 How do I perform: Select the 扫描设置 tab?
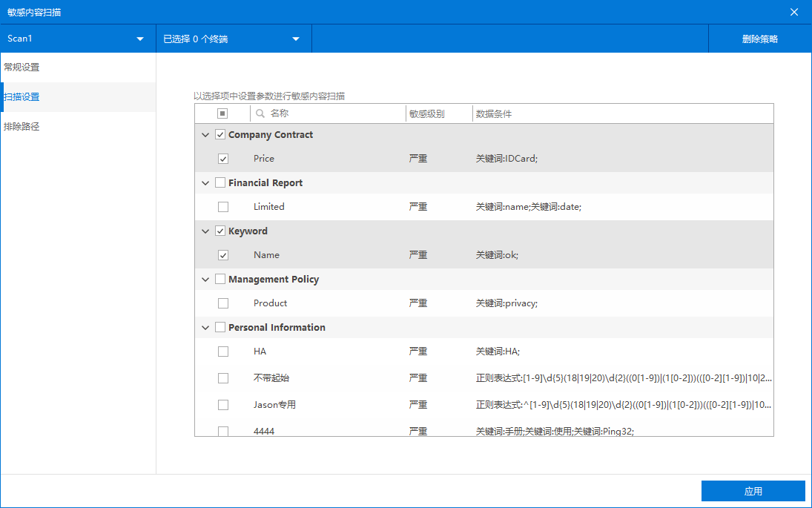click(22, 97)
